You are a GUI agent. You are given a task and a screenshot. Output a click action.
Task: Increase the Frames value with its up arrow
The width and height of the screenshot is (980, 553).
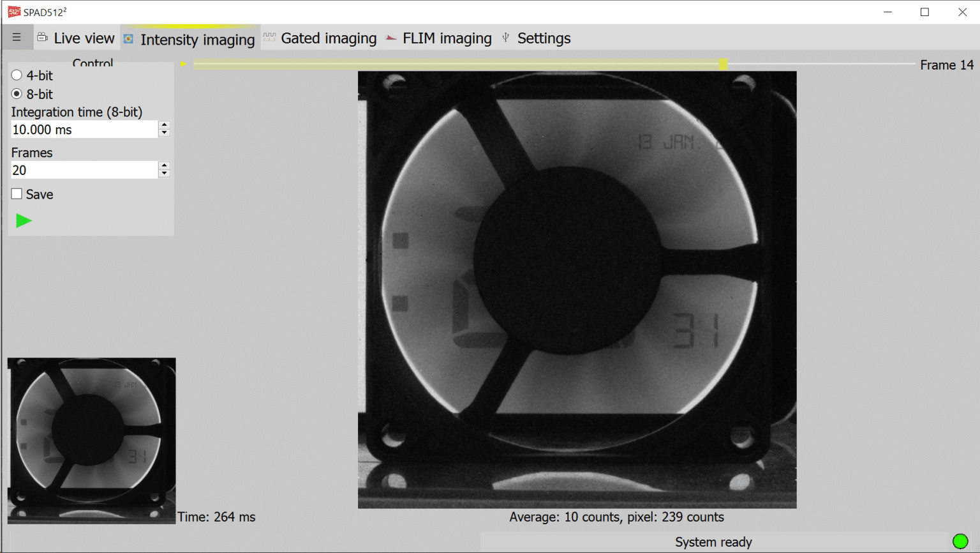pyautogui.click(x=164, y=165)
